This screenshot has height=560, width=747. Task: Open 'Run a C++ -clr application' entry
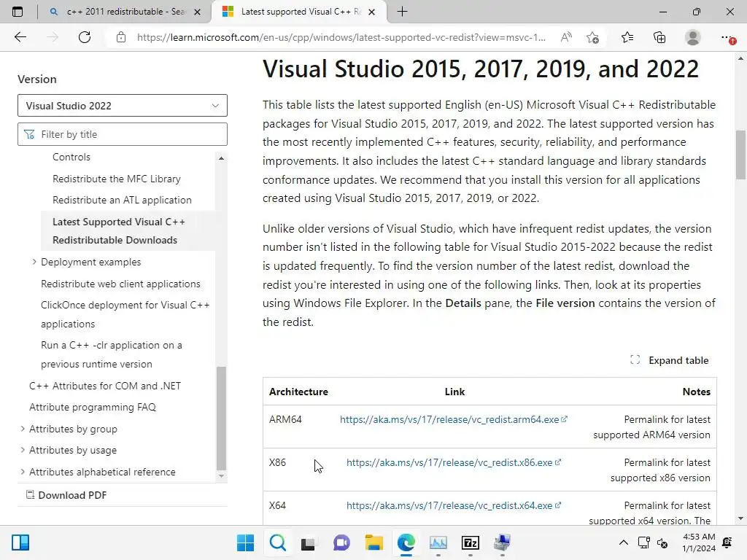point(112,354)
